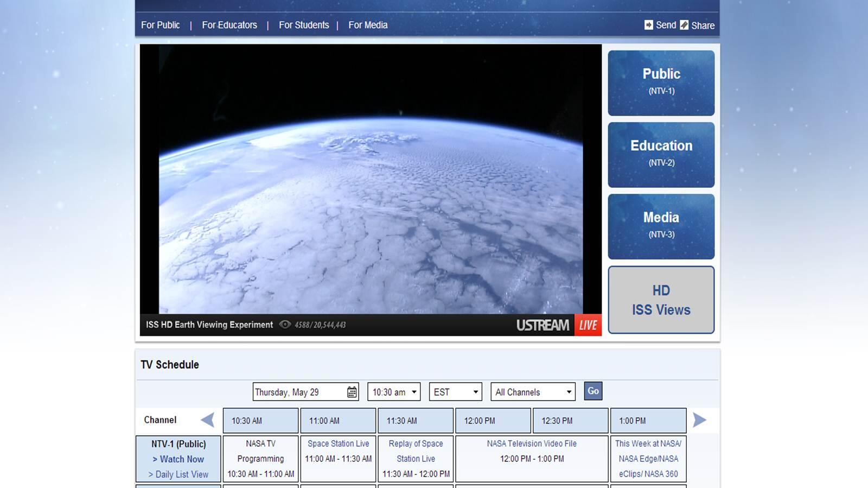This screenshot has height=488, width=868.
Task: Click the red LIVE badge
Action: point(588,325)
